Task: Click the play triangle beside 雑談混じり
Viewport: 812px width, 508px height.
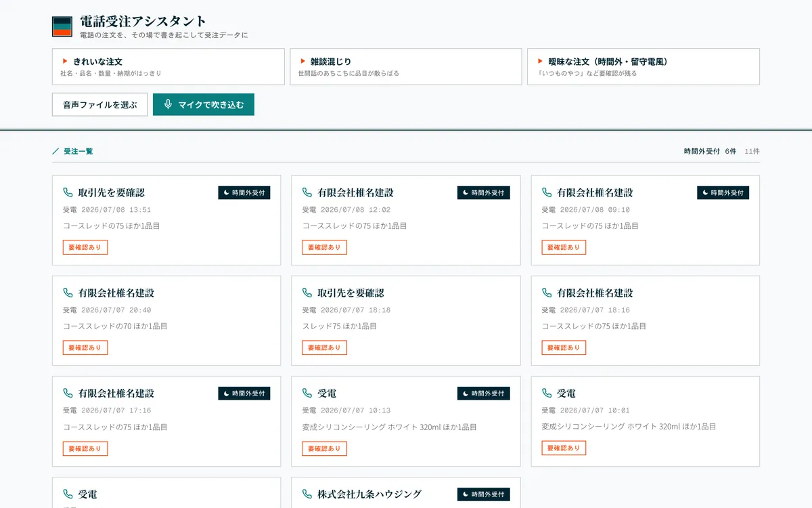Action: pos(302,61)
